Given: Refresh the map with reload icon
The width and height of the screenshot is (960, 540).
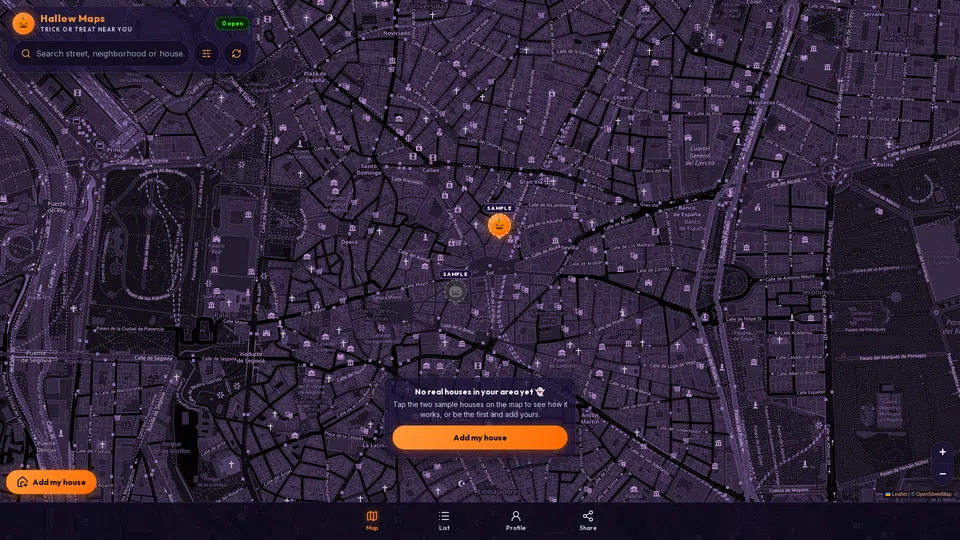Looking at the screenshot, I should coord(236,54).
